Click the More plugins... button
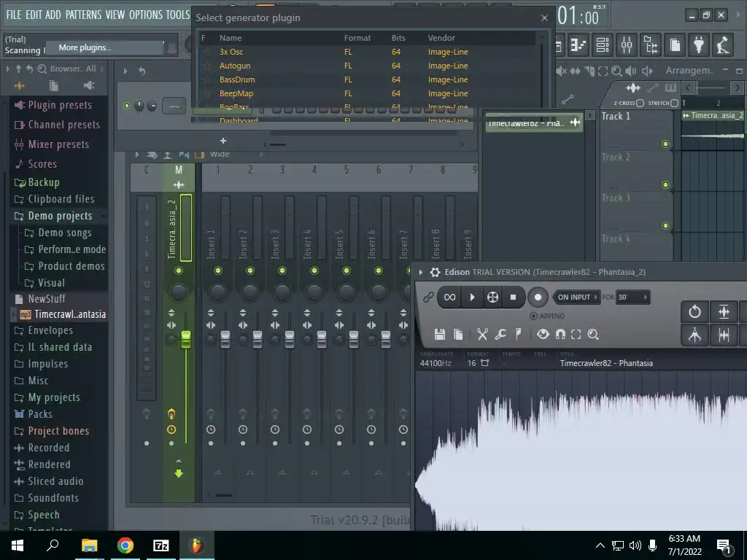This screenshot has height=560, width=747. tap(105, 47)
